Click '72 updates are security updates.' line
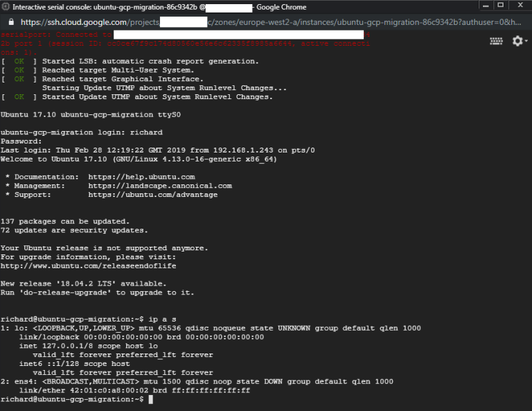Screen dimensions: 532x411 pyautogui.click(x=74, y=230)
